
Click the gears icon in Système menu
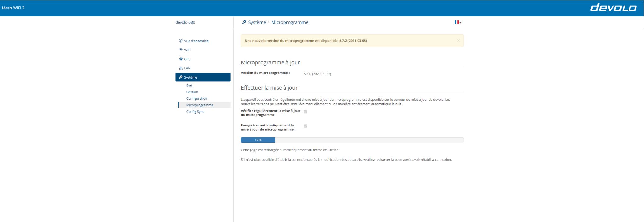point(181,77)
